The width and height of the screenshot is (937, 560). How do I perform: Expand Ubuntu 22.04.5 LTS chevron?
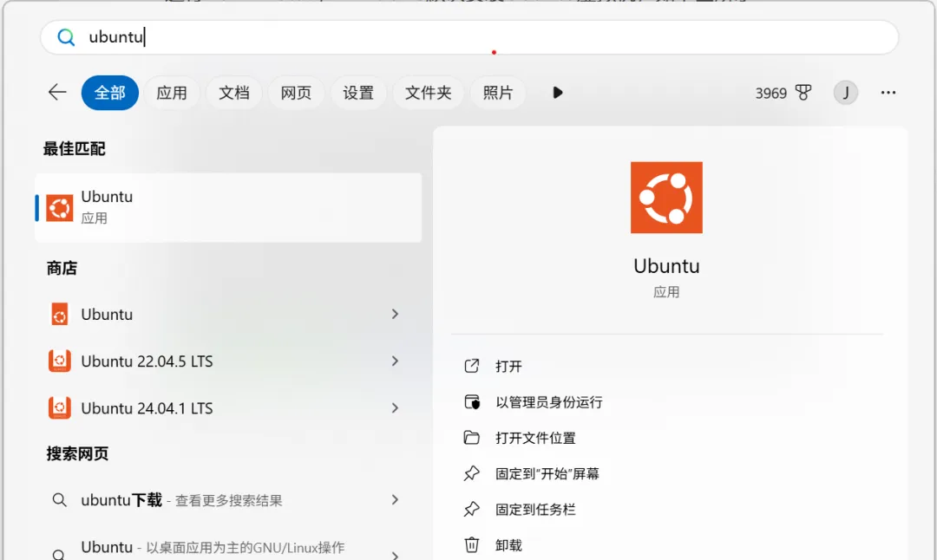(395, 361)
